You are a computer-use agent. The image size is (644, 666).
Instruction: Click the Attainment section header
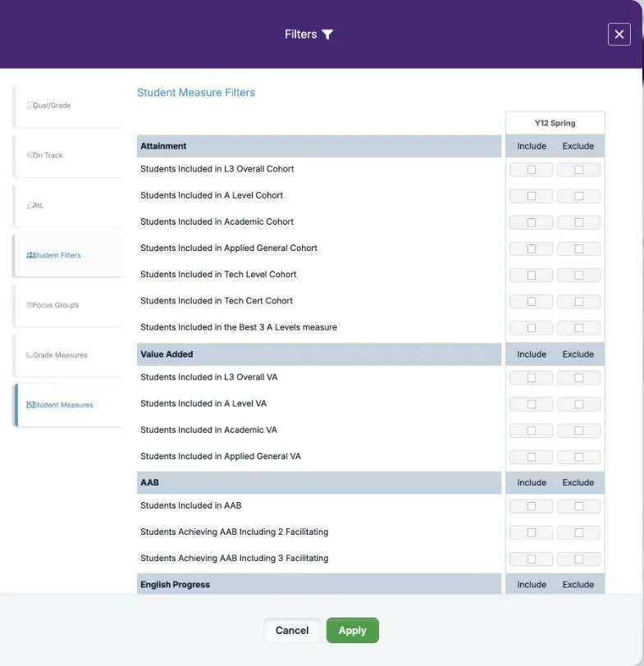click(x=319, y=146)
